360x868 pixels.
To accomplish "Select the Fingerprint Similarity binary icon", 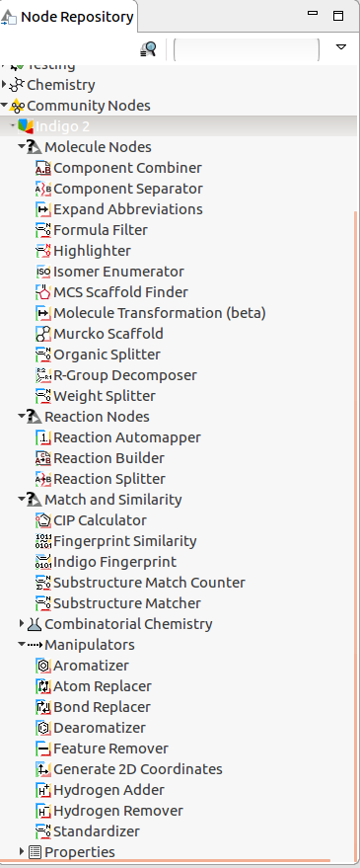I will (43, 541).
